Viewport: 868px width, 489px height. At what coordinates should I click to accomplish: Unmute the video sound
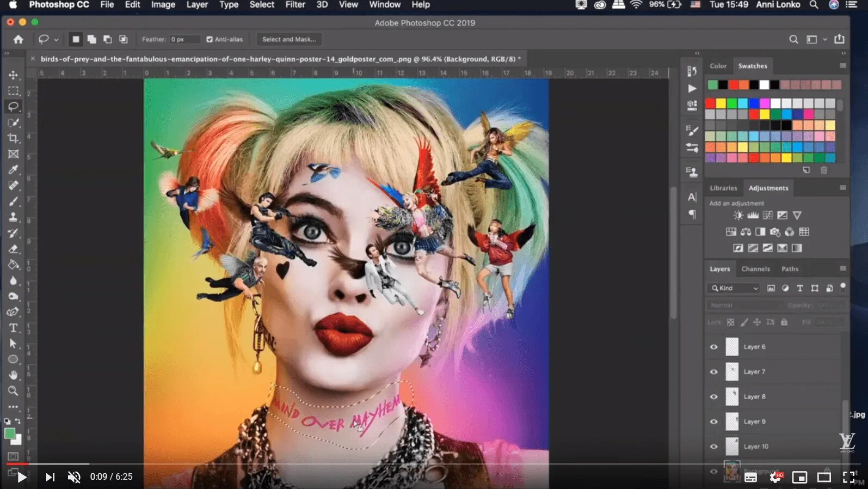74,477
